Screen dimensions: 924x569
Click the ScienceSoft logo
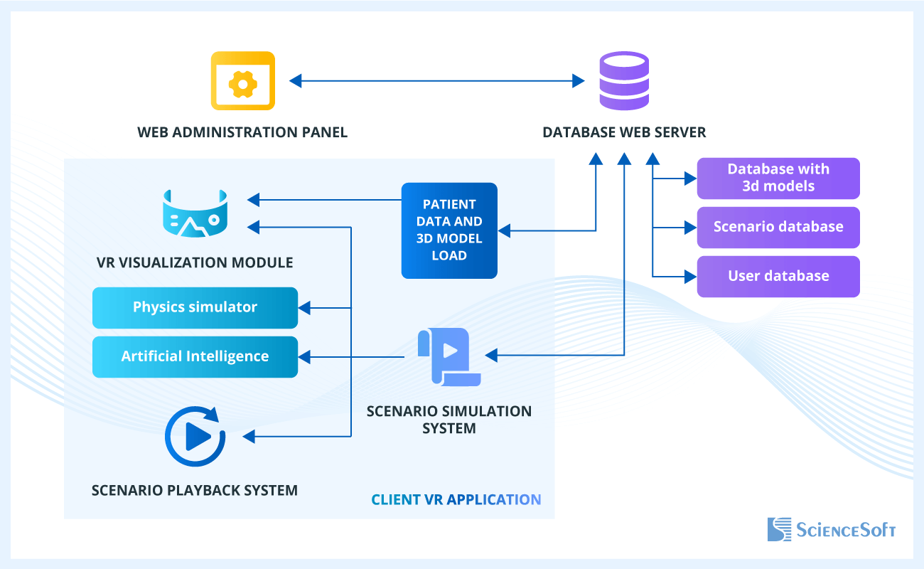832,530
